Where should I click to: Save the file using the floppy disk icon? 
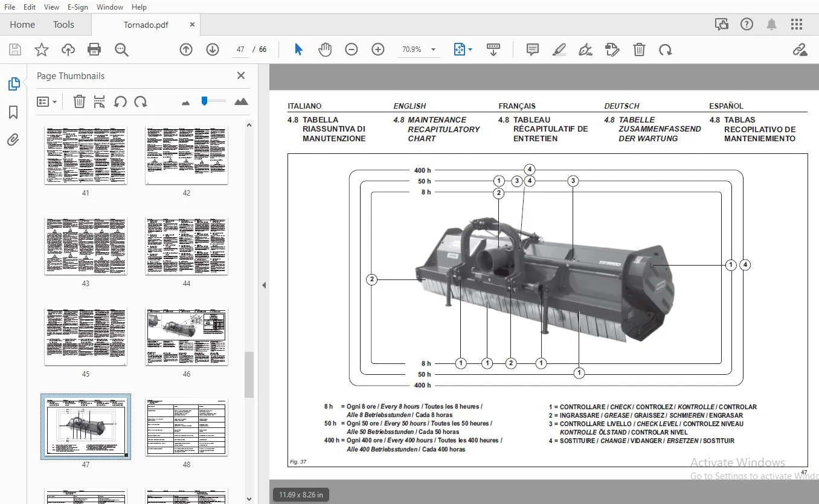[14, 49]
